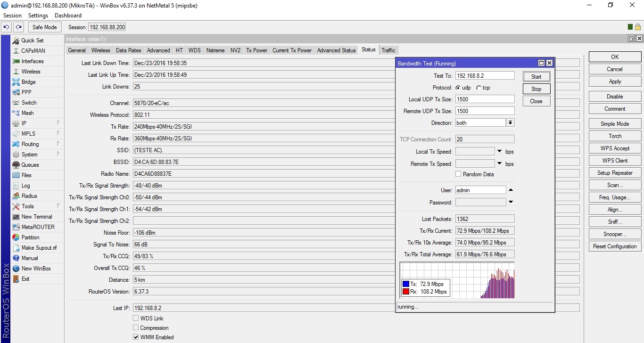The width and height of the screenshot is (644, 343).
Task: Open Quick Set from the sidebar
Action: 32,41
